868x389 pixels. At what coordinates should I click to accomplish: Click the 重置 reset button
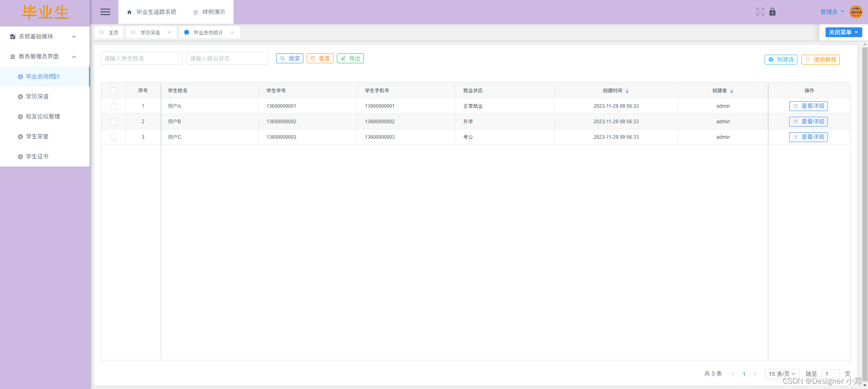coord(320,58)
